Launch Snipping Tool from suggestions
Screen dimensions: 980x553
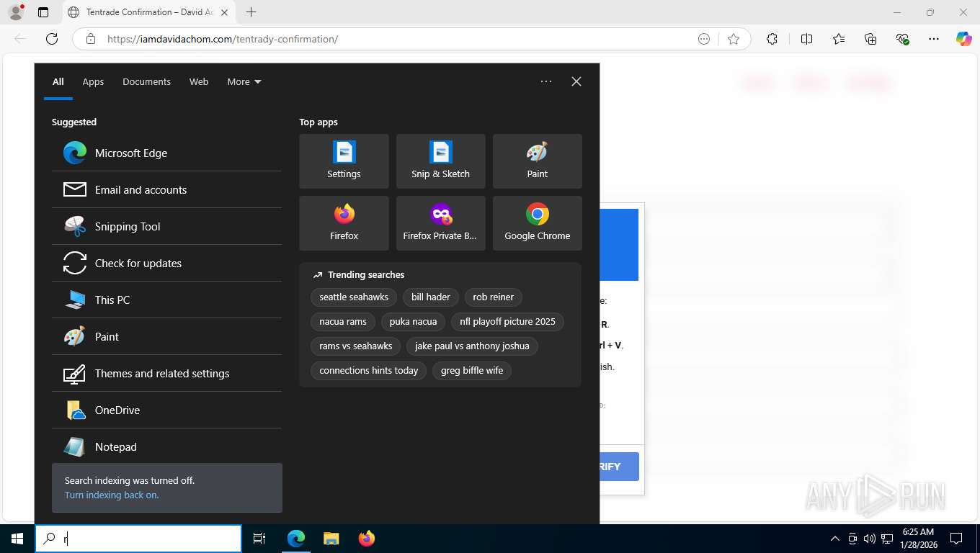point(166,226)
